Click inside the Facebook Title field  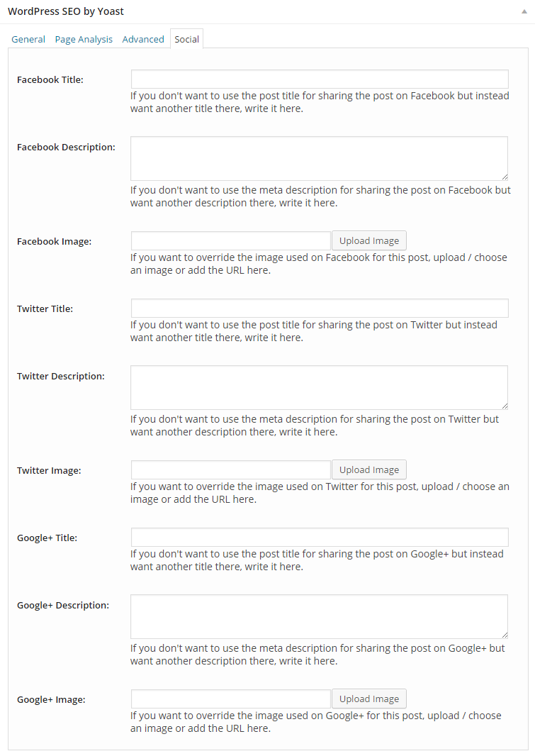click(319, 79)
